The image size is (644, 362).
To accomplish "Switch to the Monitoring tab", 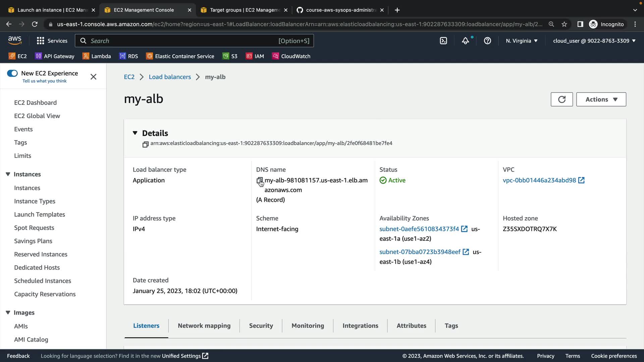I will pos(308,325).
